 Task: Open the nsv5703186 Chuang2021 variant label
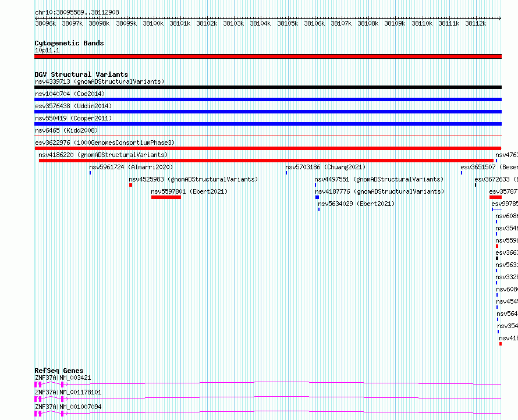pyautogui.click(x=325, y=168)
